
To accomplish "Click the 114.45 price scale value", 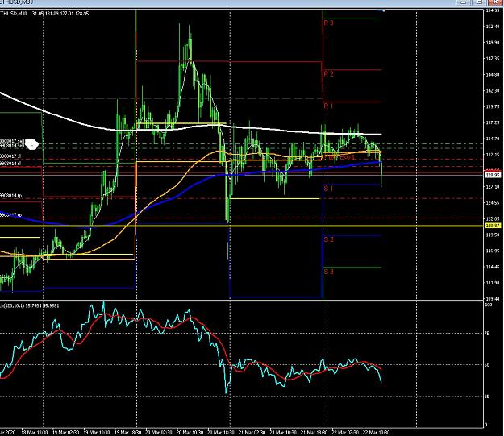I will coord(493,267).
